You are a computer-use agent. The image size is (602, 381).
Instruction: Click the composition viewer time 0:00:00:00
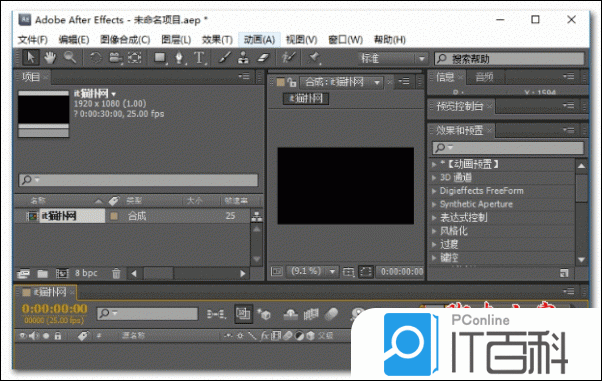coord(401,272)
